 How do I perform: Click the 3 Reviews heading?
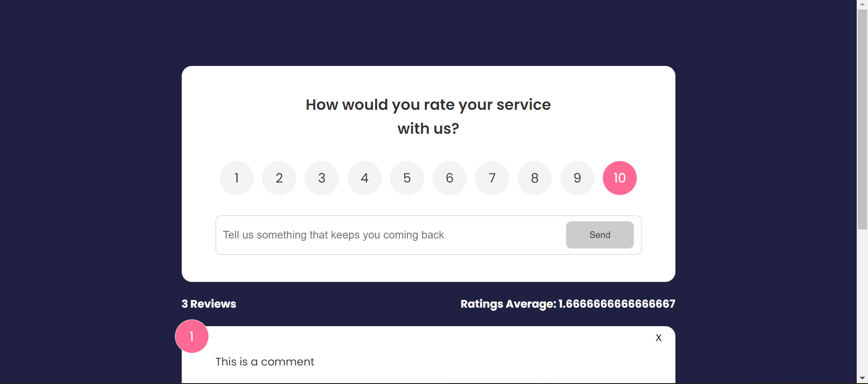(x=208, y=304)
